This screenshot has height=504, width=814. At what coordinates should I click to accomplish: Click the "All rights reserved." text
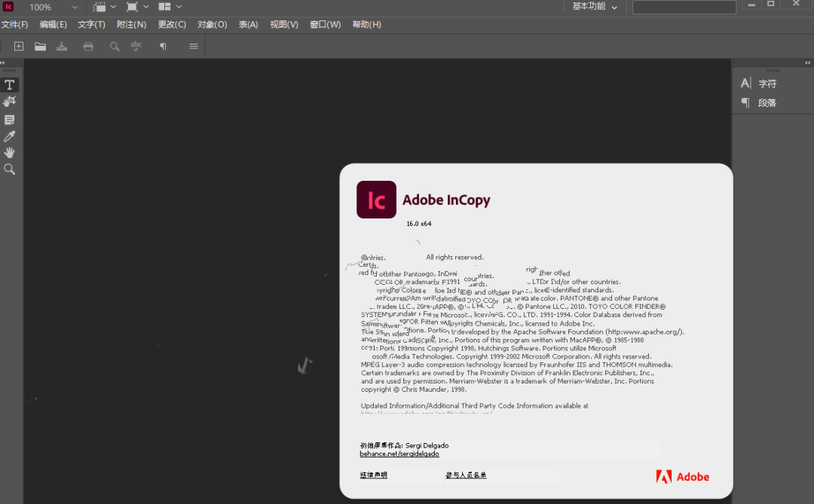point(454,257)
